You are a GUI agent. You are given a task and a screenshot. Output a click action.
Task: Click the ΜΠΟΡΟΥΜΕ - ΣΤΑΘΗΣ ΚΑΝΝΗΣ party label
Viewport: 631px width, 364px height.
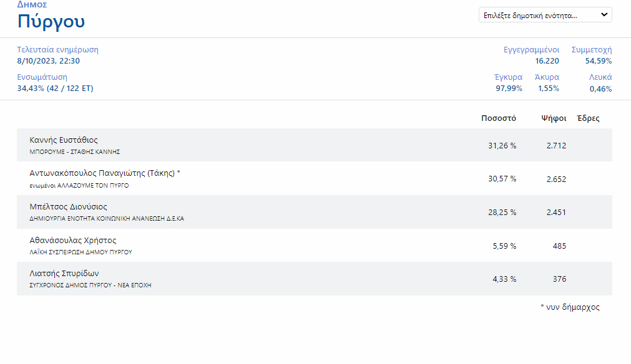pyautogui.click(x=75, y=152)
